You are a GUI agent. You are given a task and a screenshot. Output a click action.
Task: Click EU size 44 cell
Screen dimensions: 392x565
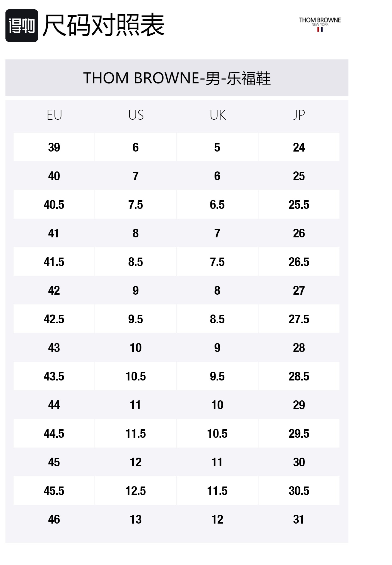pos(54,405)
